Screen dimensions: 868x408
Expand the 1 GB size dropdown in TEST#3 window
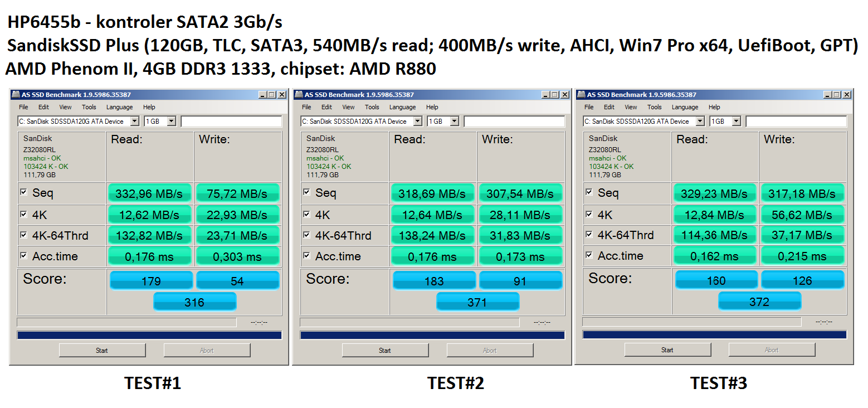coord(726,121)
